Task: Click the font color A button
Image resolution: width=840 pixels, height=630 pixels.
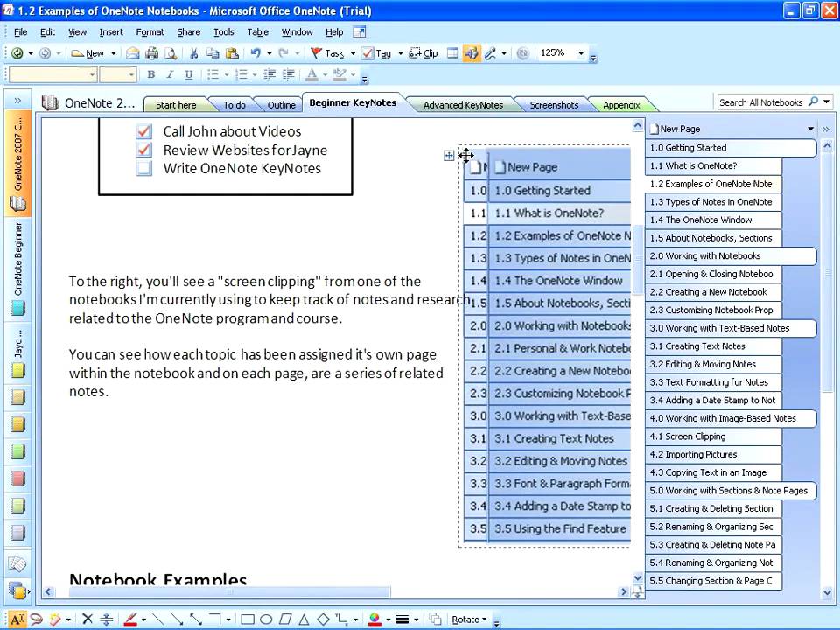Action: click(311, 74)
